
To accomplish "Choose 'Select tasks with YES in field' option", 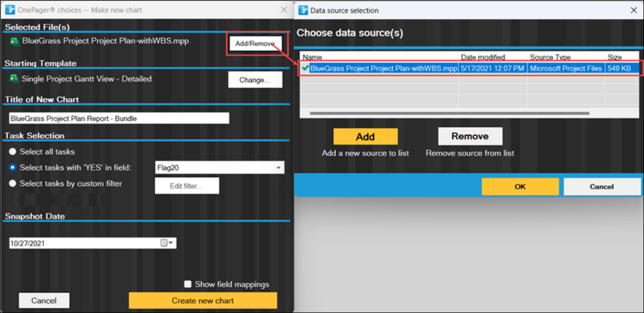I will (13, 167).
